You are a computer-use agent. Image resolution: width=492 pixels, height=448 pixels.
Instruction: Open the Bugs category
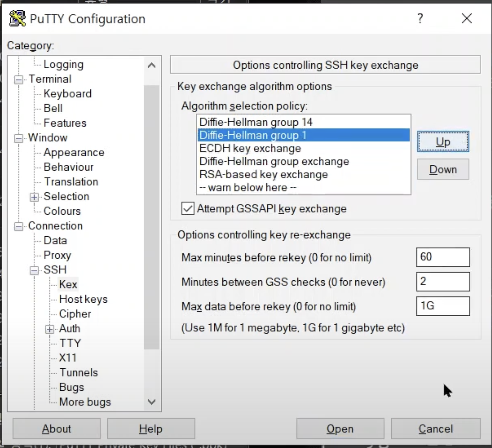click(x=72, y=387)
